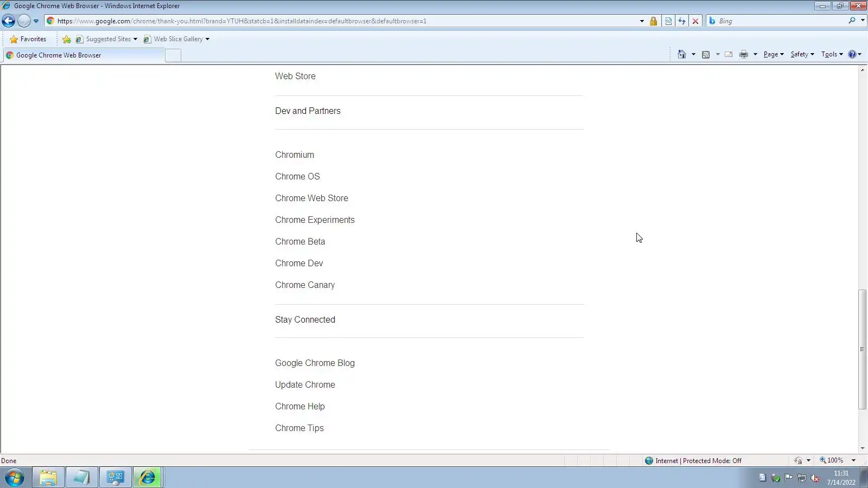This screenshot has height=488, width=868.
Task: Open the recent pages dropdown arrow
Action: tap(36, 21)
